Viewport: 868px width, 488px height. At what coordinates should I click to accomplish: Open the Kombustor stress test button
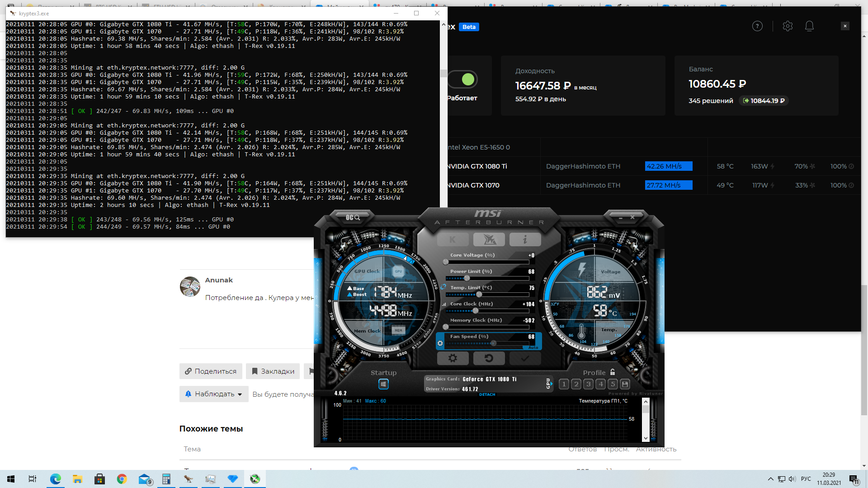[x=453, y=239]
